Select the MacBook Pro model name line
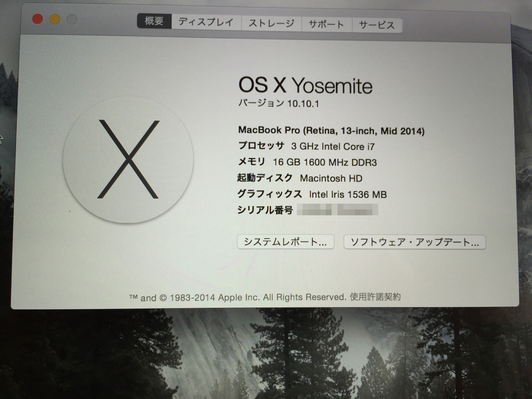 click(331, 131)
